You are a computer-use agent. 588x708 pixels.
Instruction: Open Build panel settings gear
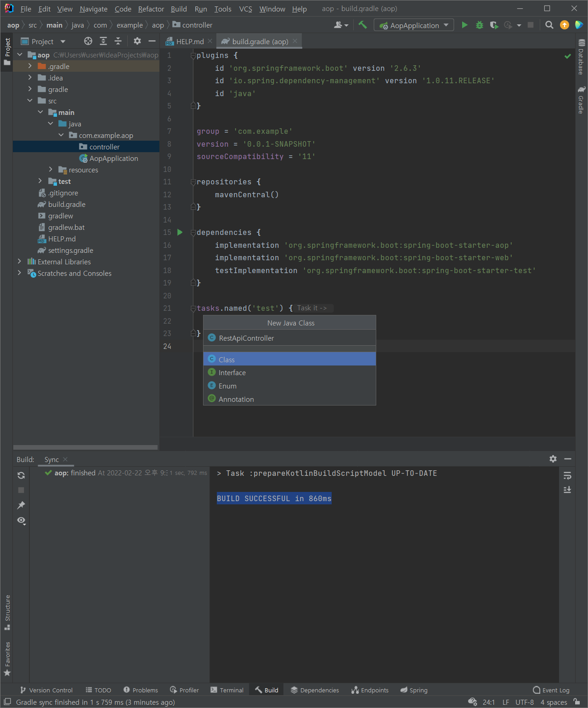553,459
